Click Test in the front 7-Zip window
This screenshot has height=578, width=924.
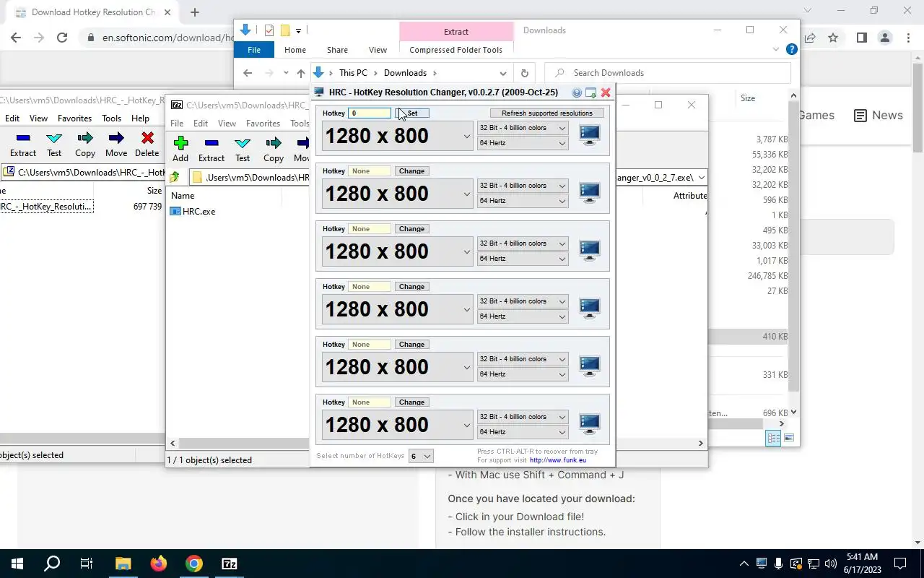pyautogui.click(x=243, y=149)
